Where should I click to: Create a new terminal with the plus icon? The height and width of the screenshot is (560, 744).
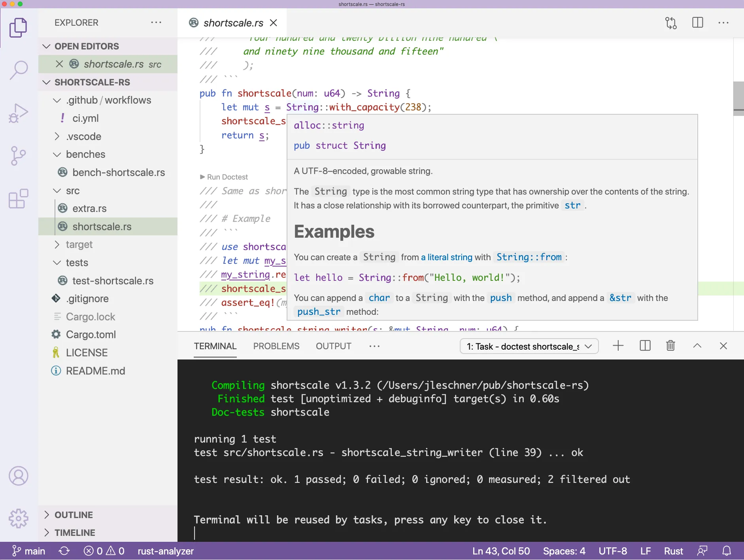coord(617,346)
